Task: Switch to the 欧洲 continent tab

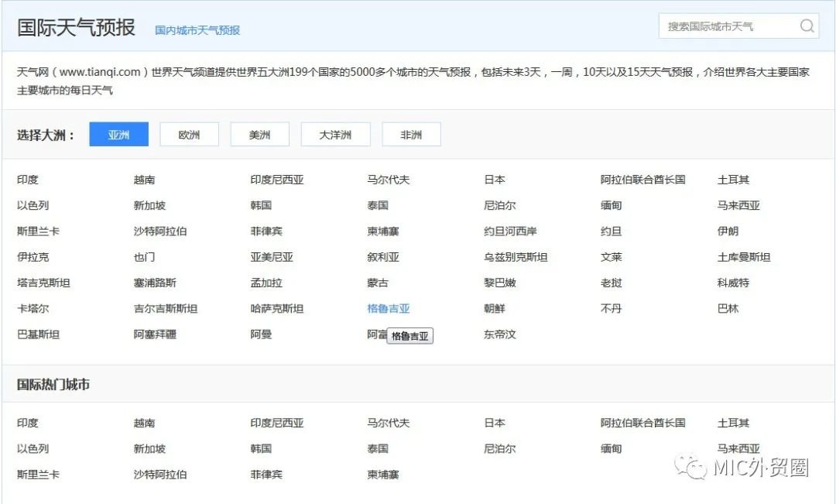Action: (189, 133)
